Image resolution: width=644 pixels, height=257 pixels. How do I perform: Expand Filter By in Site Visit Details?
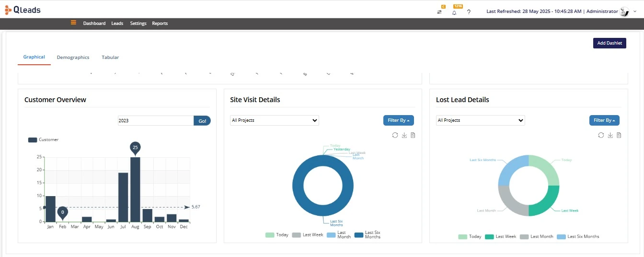click(399, 120)
